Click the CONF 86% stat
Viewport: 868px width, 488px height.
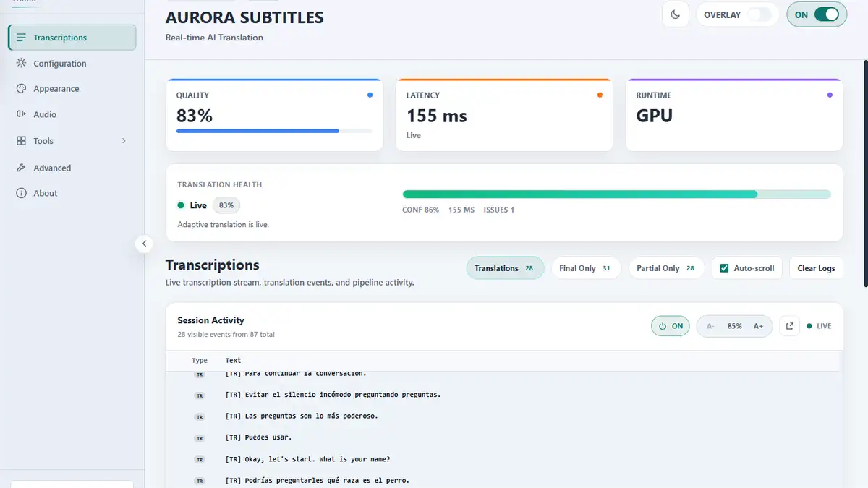421,210
